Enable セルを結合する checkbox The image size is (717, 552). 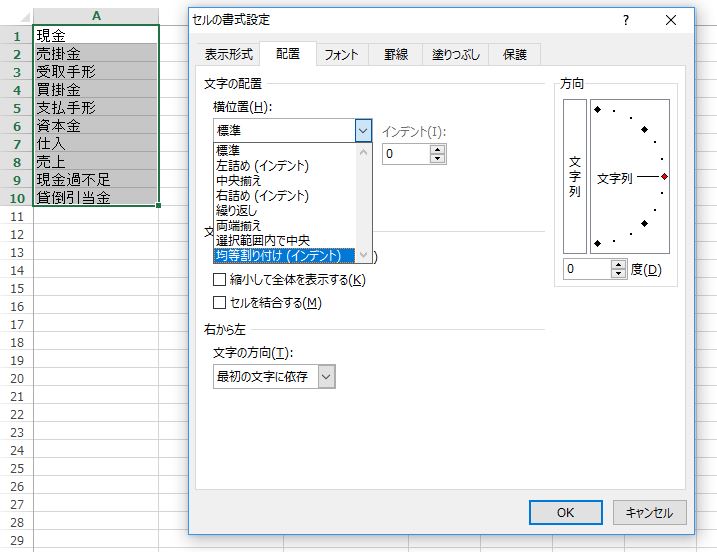pyautogui.click(x=219, y=302)
